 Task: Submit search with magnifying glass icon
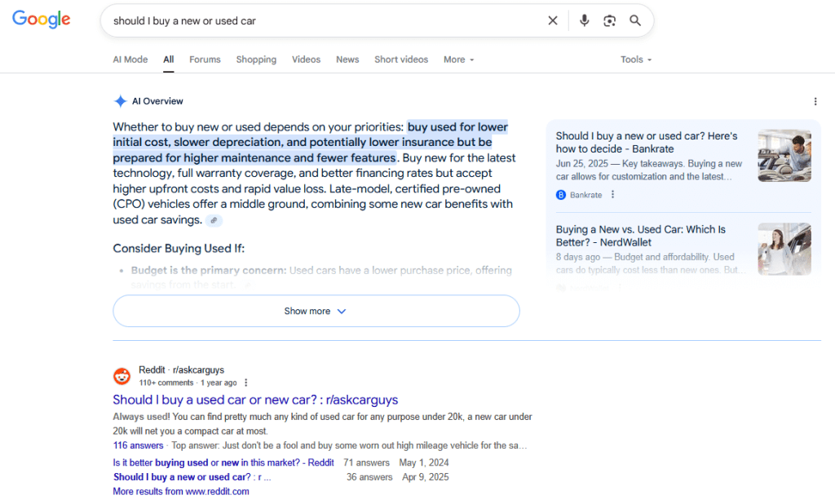pyautogui.click(x=634, y=20)
